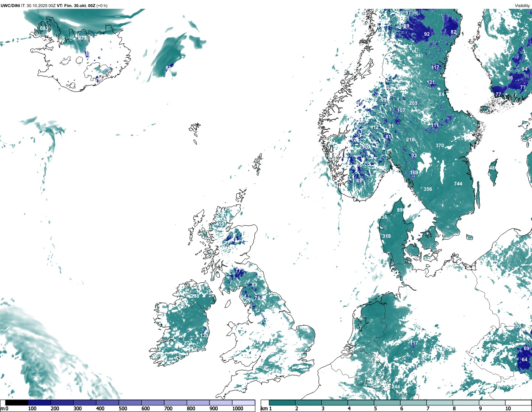The width and height of the screenshot is (532, 412).
Task: Click the '121' visibility value in Sweden
Action: coord(431,83)
